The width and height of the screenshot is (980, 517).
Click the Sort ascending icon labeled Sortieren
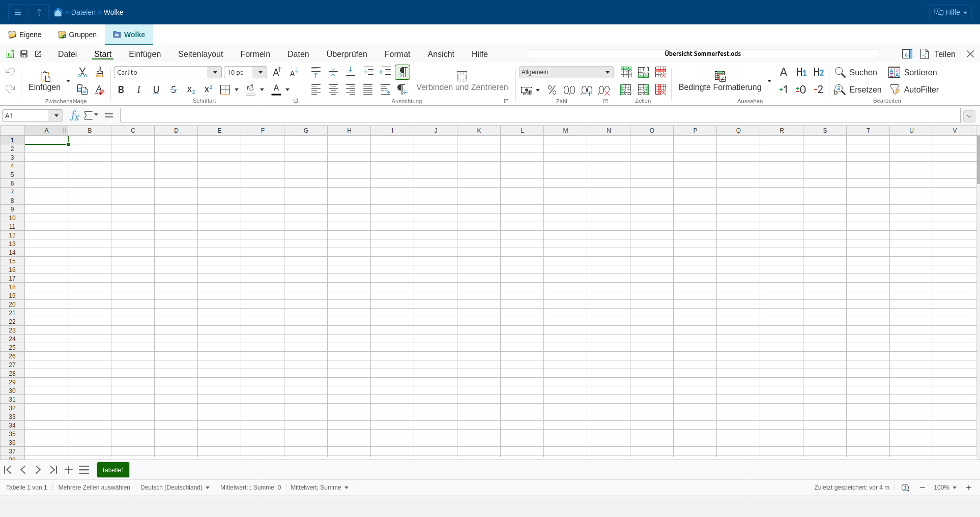pyautogui.click(x=894, y=72)
